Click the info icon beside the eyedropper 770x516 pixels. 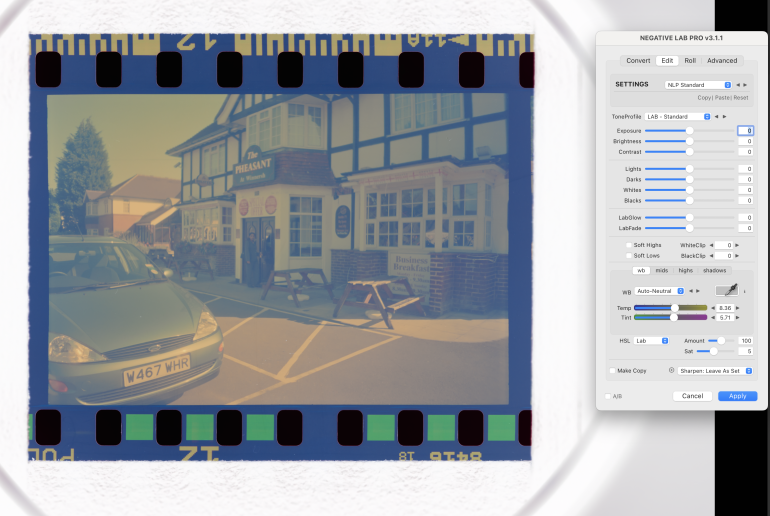744,292
